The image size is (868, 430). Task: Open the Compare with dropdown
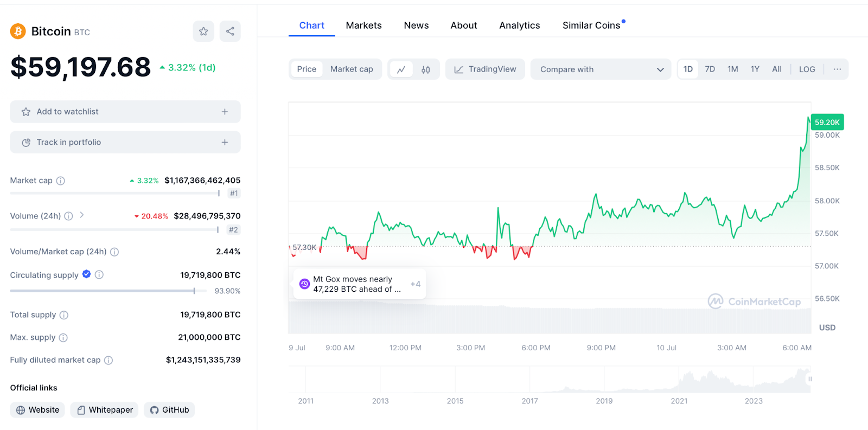(601, 69)
